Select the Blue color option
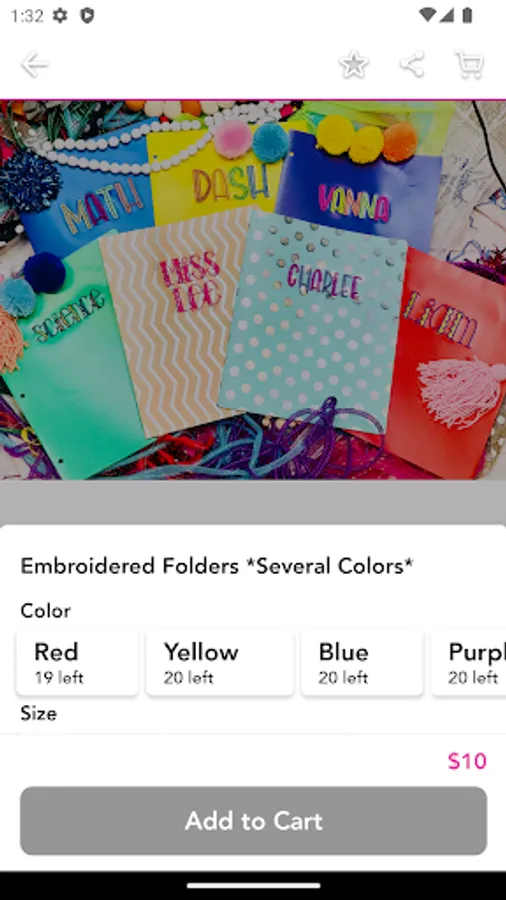This screenshot has height=900, width=506. pyautogui.click(x=362, y=662)
